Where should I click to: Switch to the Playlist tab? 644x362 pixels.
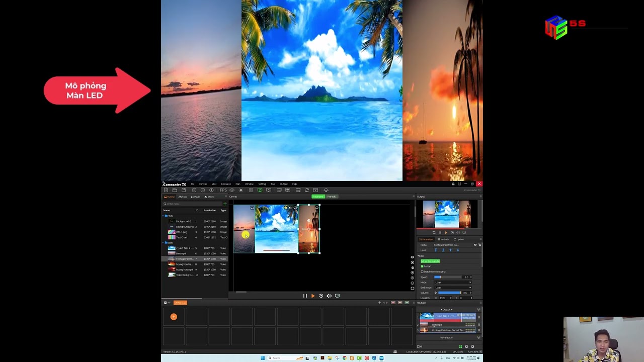click(196, 197)
